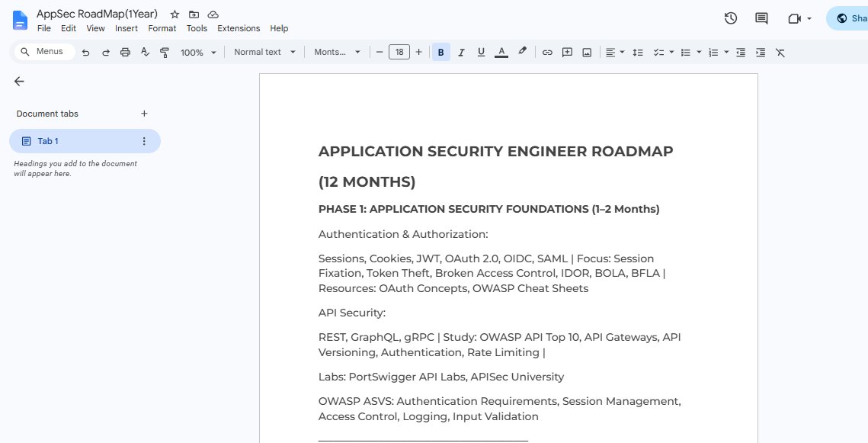Open version history clock icon
Screen dimensions: 868x443
pyautogui.click(x=731, y=18)
